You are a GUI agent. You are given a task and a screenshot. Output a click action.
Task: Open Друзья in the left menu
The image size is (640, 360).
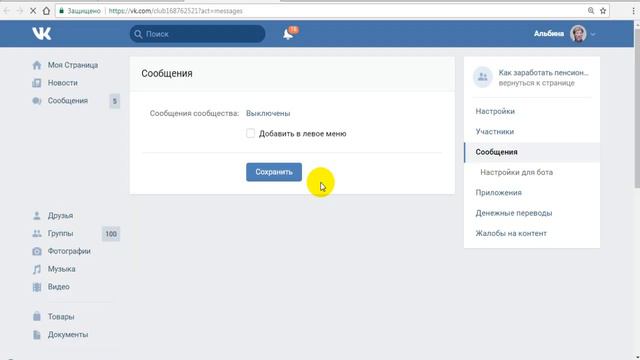point(60,216)
